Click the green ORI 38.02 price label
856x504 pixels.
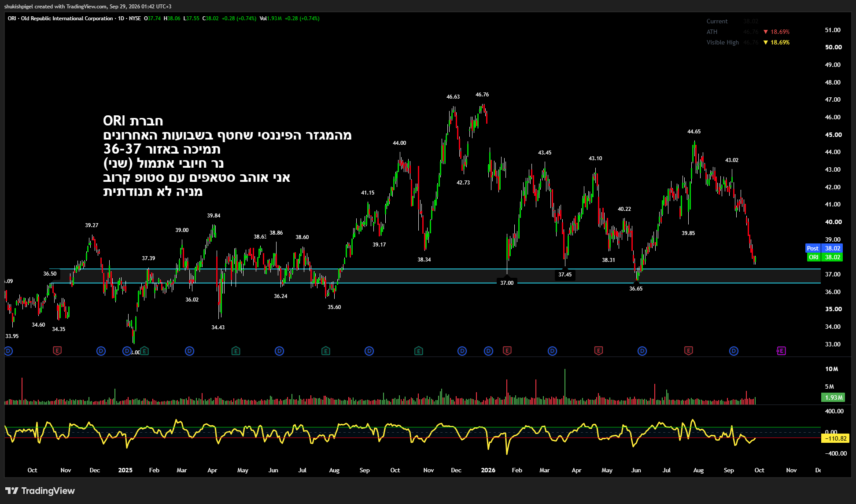coord(824,257)
